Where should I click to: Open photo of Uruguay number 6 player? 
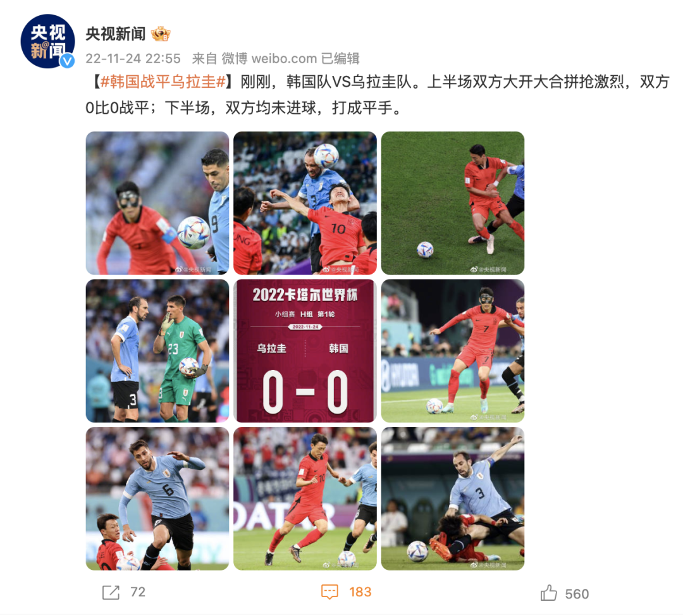tap(157, 499)
